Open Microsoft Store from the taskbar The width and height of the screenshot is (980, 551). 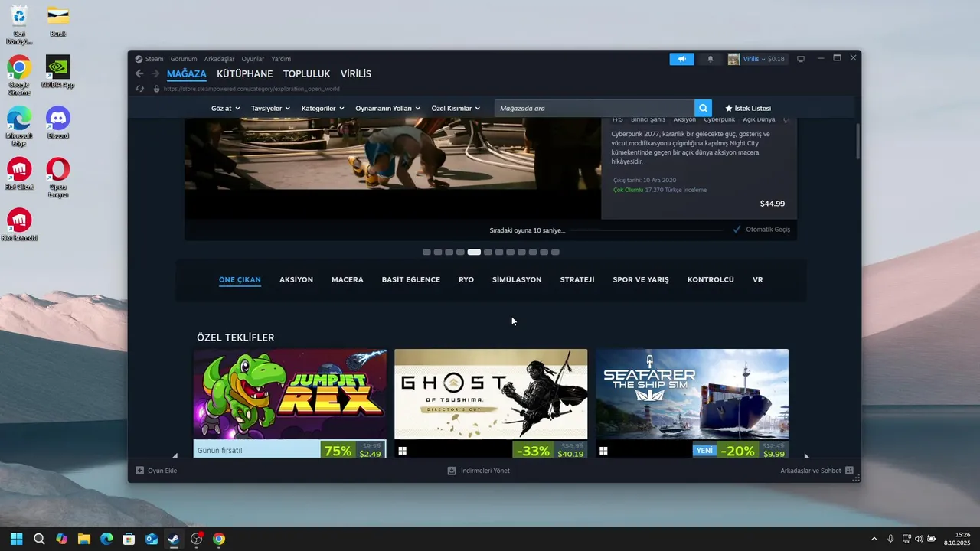(129, 539)
